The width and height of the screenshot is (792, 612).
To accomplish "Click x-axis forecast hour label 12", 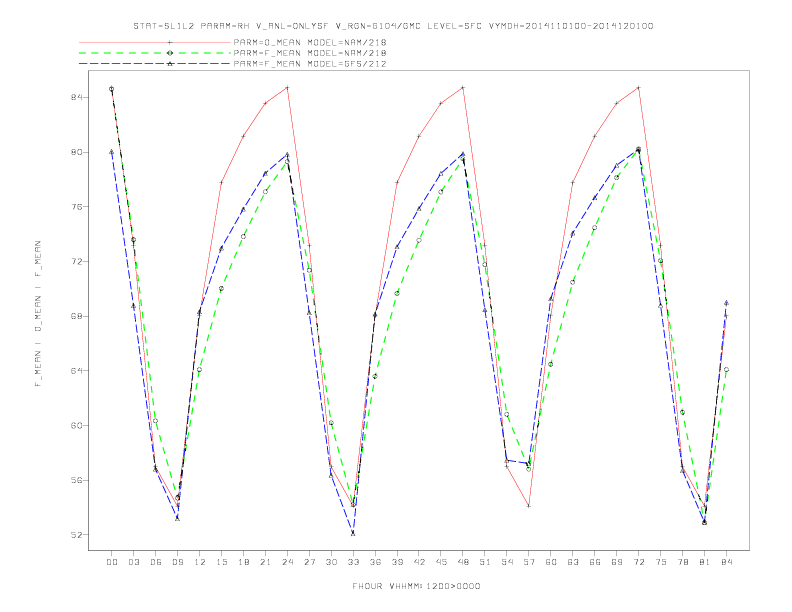I will point(200,562).
